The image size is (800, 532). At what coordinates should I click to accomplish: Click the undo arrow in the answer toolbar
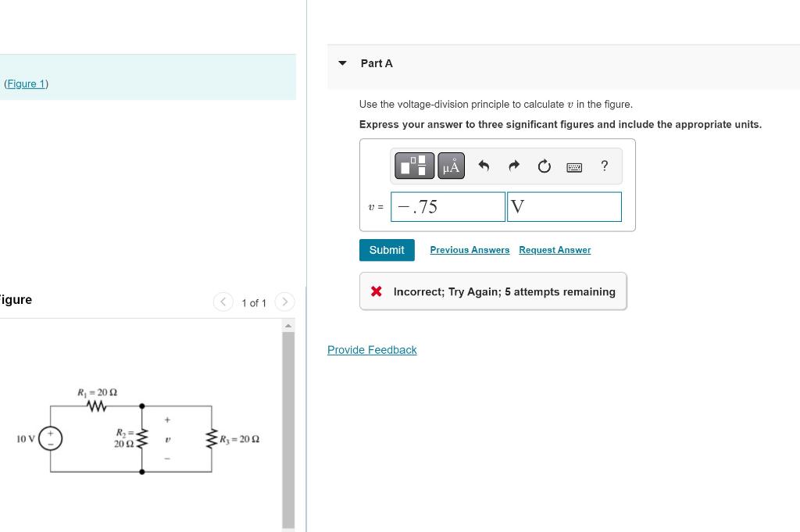[484, 165]
